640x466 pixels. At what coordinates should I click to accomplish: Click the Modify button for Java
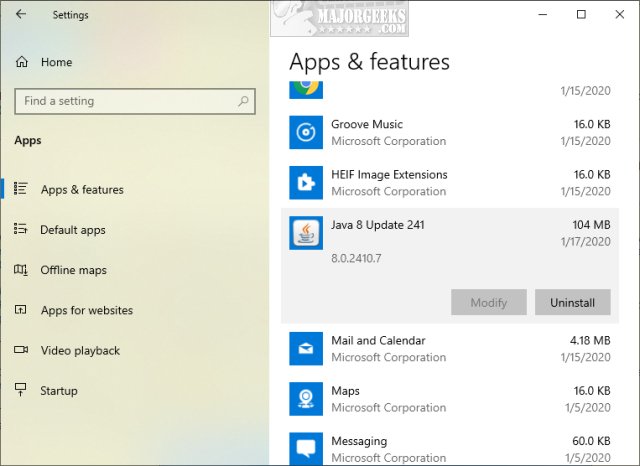click(x=488, y=302)
